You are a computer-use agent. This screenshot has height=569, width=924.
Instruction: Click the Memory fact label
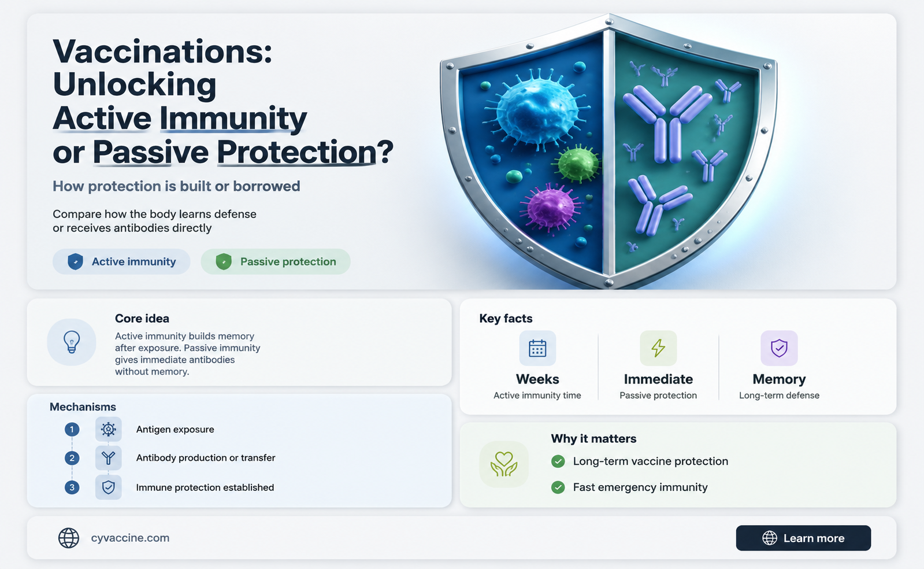779,379
